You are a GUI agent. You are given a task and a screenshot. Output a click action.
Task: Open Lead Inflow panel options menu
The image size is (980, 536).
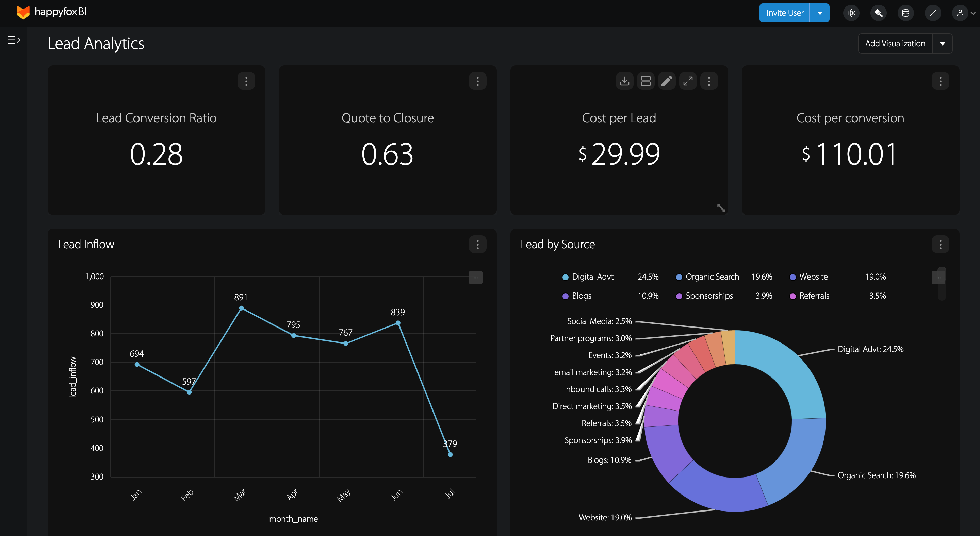click(477, 244)
